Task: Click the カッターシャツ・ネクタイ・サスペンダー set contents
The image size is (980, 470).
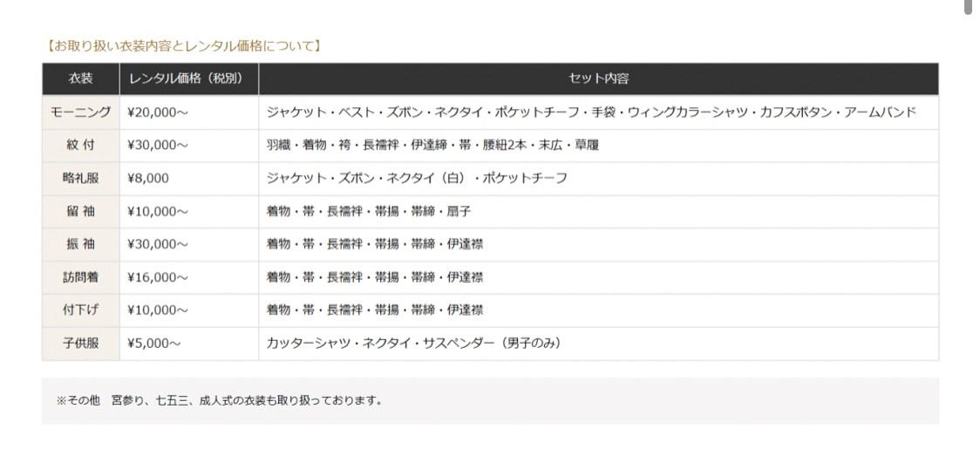Action: pyautogui.click(x=414, y=344)
